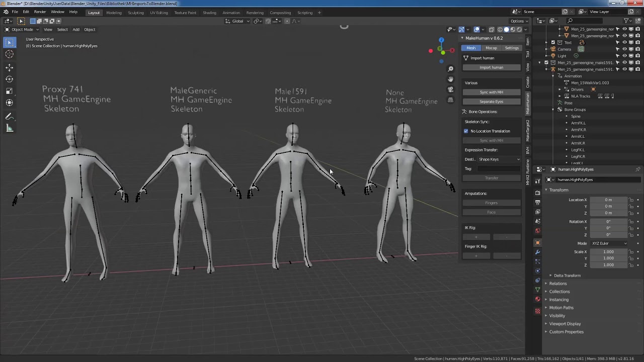The height and width of the screenshot is (362, 644).
Task: Expand the Delta Transform panel
Action: pos(567,276)
